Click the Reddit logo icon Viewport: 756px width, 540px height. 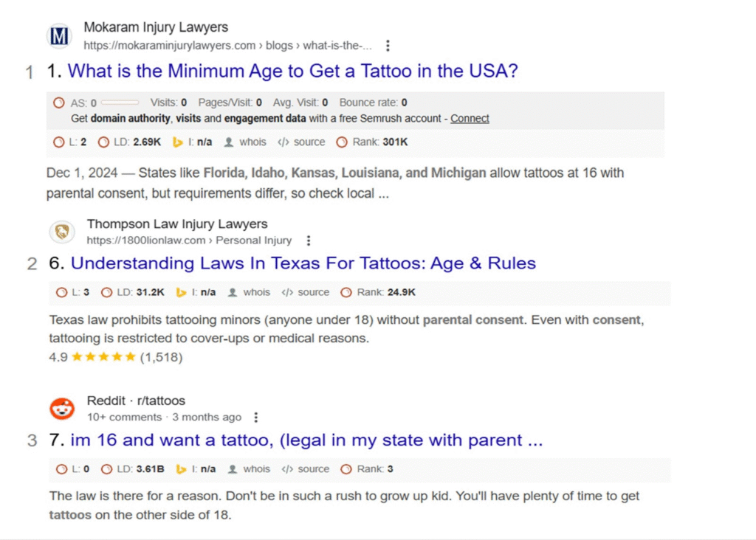pyautogui.click(x=62, y=409)
